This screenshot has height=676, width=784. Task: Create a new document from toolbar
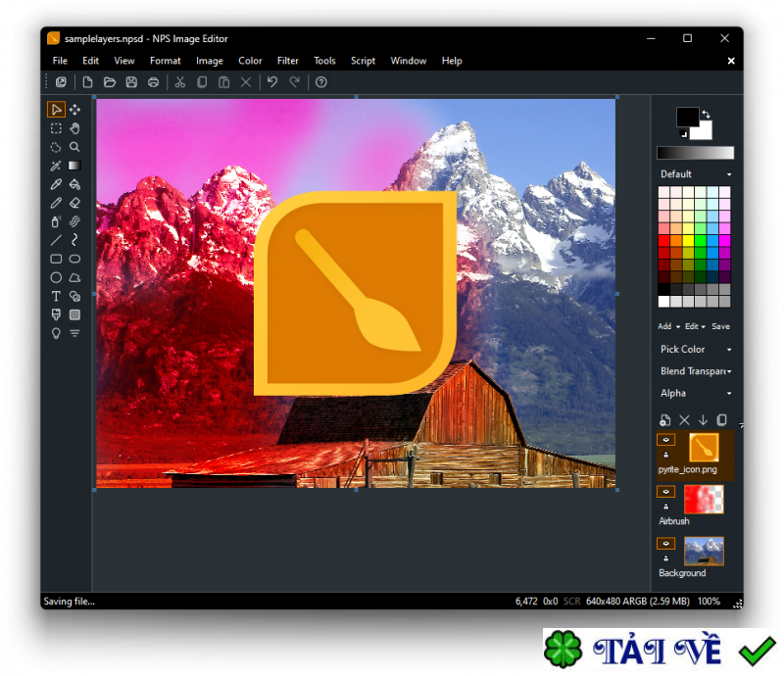tap(87, 82)
